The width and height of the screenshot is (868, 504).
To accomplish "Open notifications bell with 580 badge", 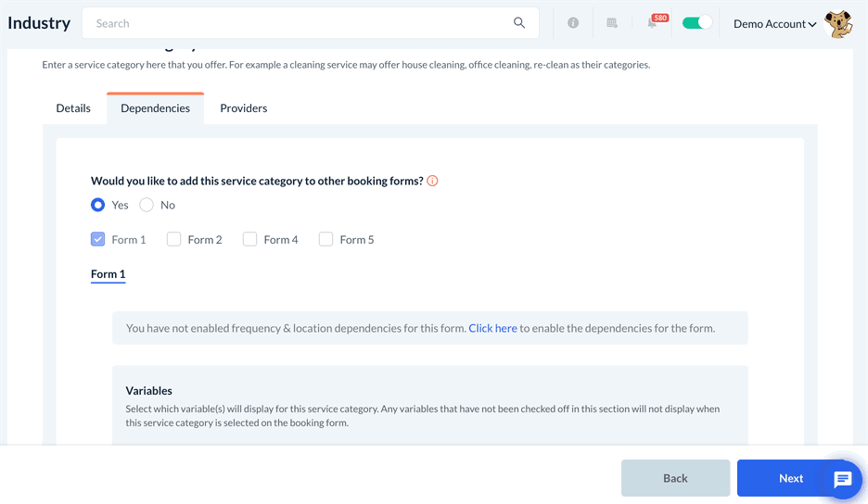I will click(653, 23).
